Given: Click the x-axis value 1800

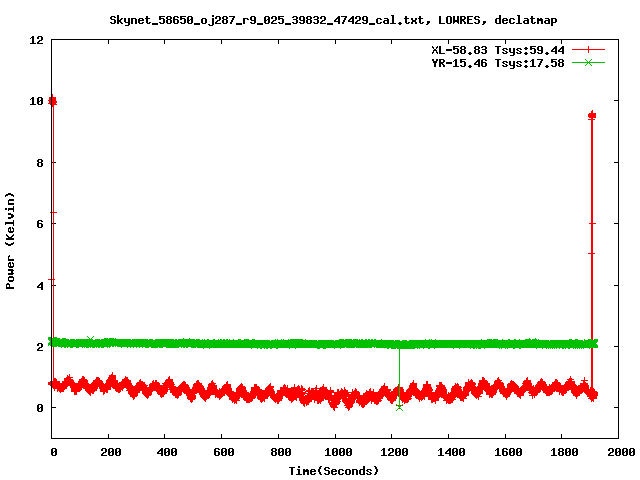Looking at the screenshot, I should coord(564,452).
